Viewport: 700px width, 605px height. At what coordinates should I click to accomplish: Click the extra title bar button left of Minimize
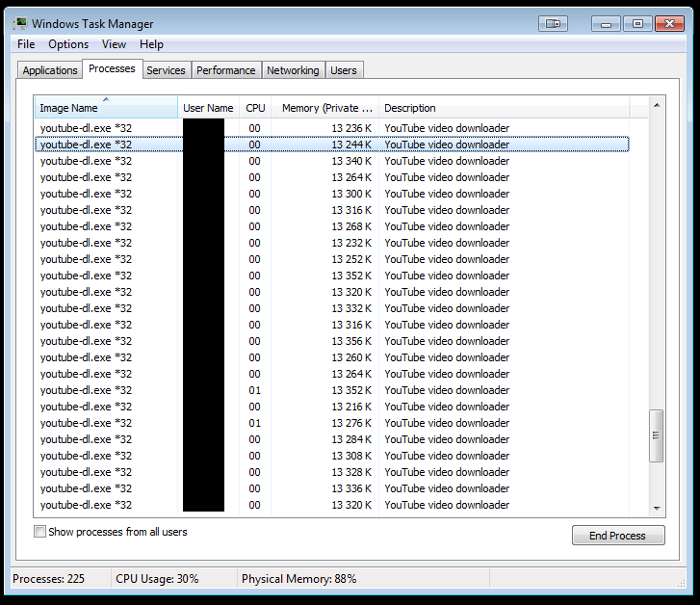click(x=553, y=24)
